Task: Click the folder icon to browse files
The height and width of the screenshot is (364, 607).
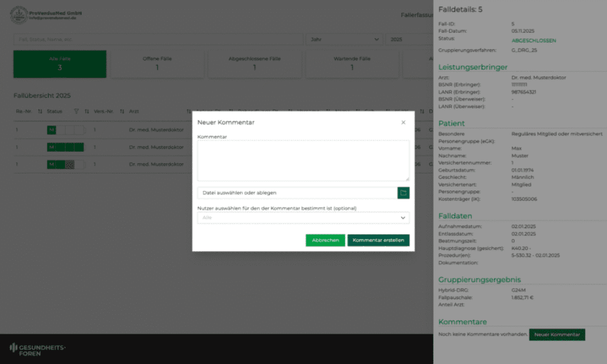Action: (404, 193)
